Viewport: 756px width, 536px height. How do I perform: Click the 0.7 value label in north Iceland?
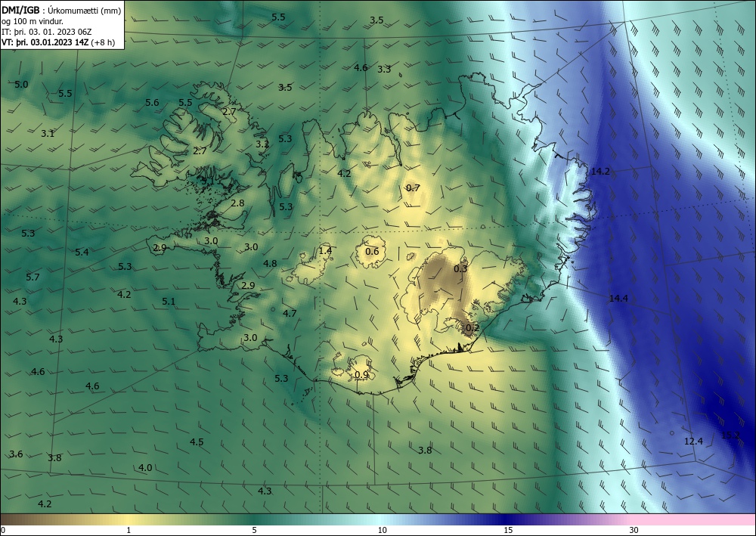(x=413, y=188)
